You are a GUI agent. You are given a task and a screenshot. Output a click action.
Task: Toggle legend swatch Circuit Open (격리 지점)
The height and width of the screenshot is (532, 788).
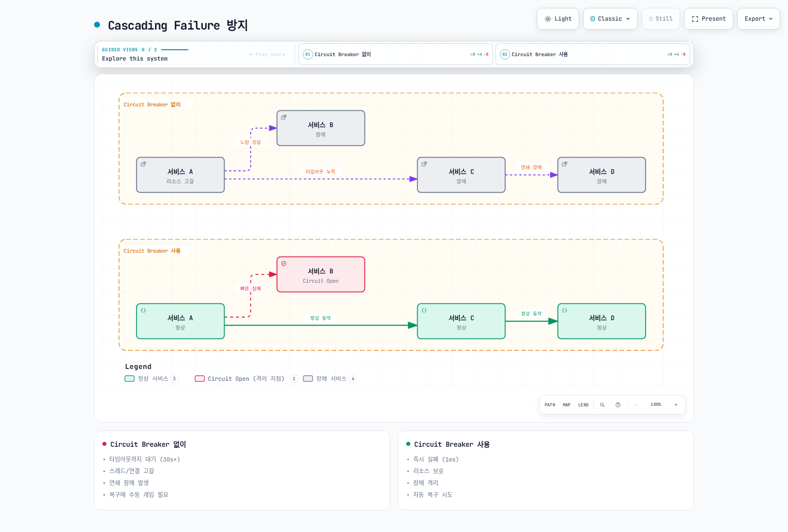pos(199,379)
